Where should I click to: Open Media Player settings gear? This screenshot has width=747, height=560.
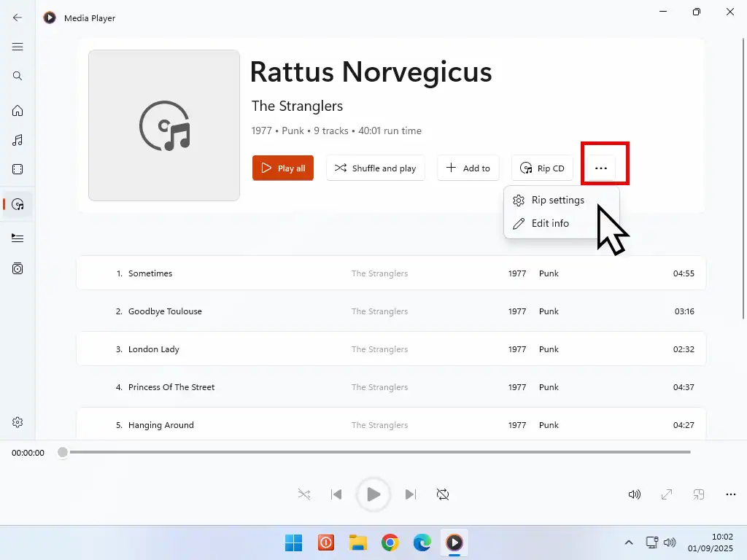(18, 422)
